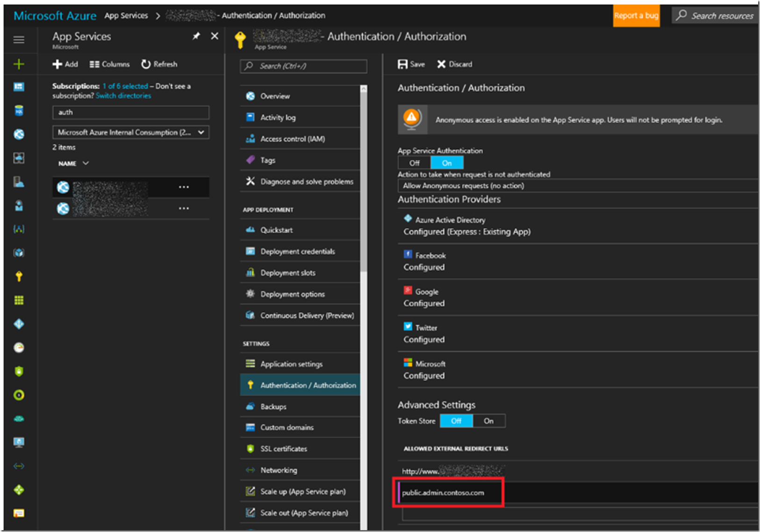760x532 pixels.
Task: Set Token Store to On
Action: [x=489, y=421]
